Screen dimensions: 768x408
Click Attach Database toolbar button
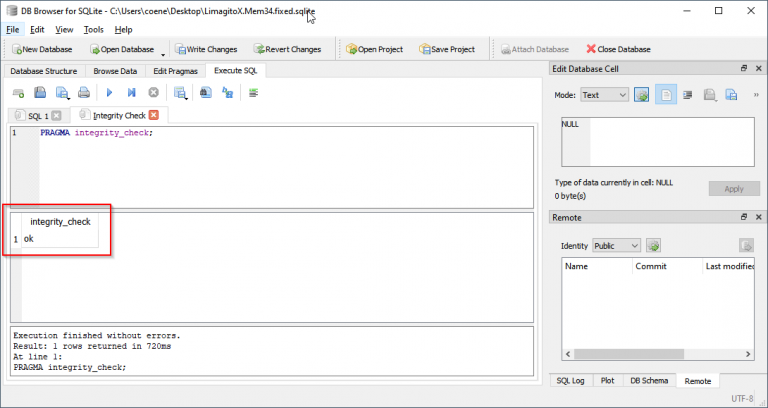pos(535,49)
